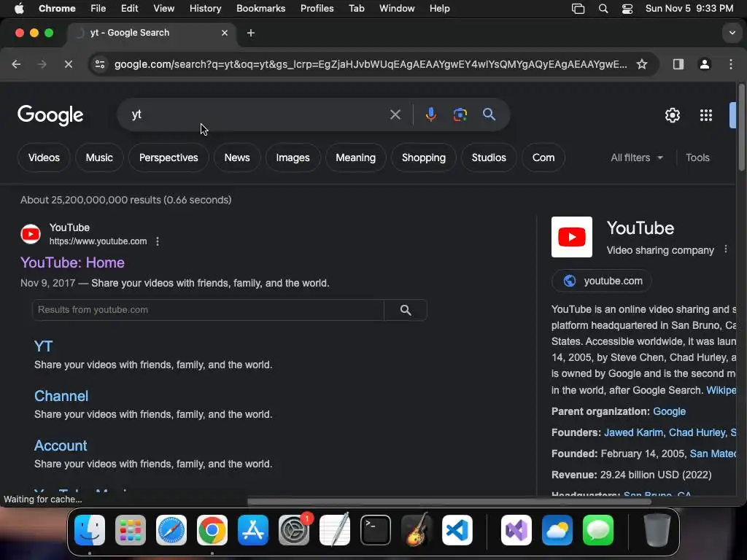Switch to News results

(x=237, y=157)
